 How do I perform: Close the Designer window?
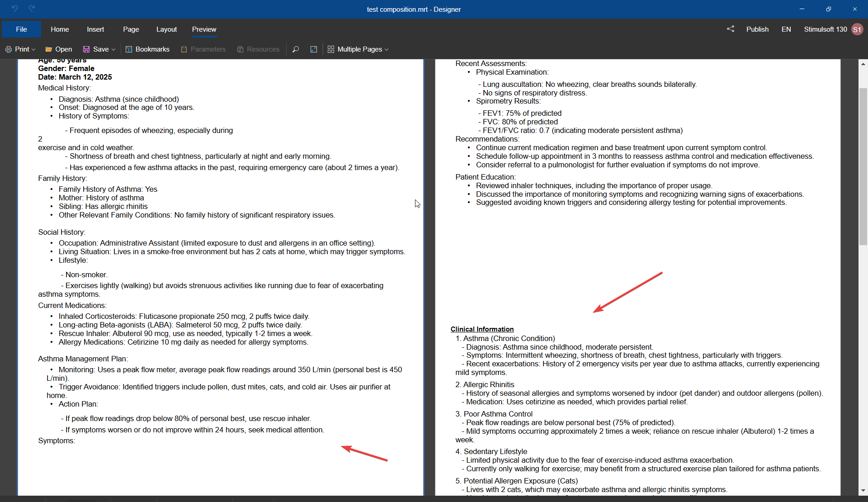click(854, 9)
